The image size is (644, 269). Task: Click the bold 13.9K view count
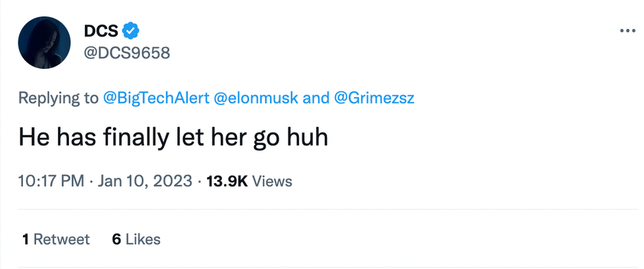click(227, 180)
